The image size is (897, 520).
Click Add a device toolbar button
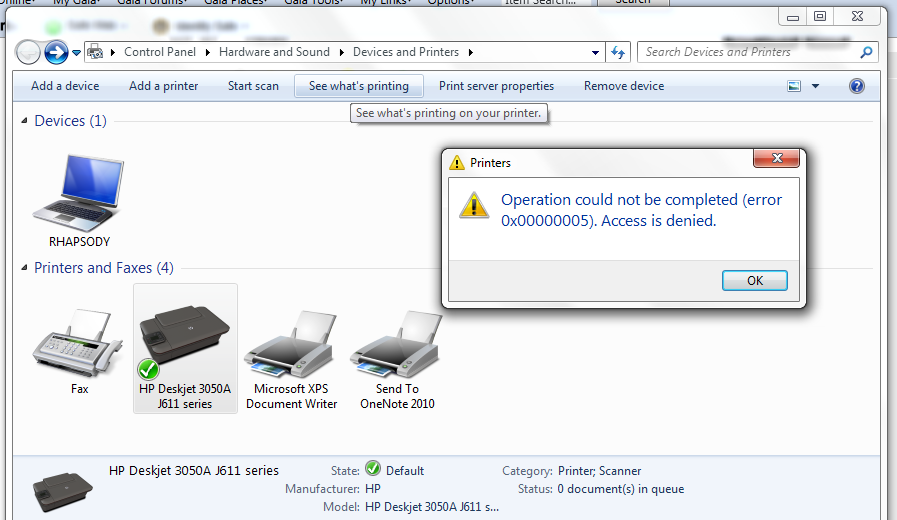pos(65,86)
